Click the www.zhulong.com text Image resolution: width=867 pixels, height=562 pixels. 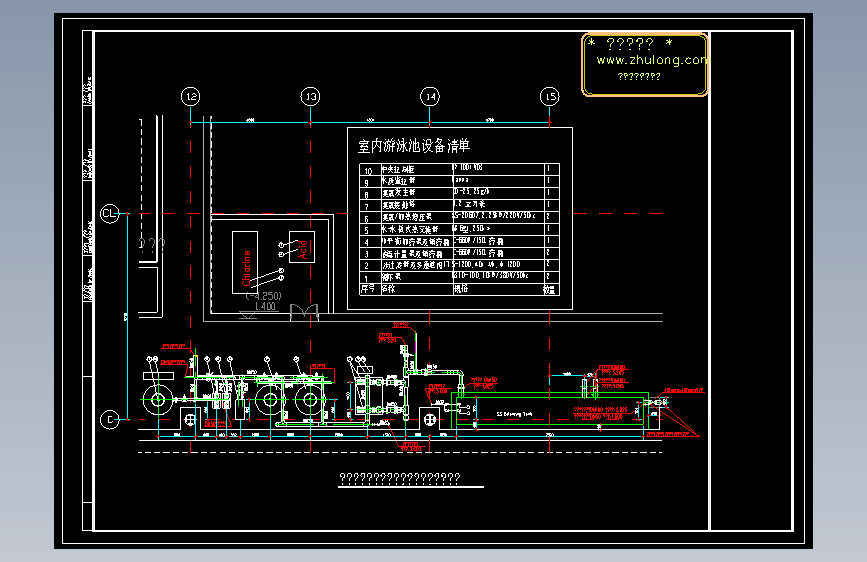(652, 60)
